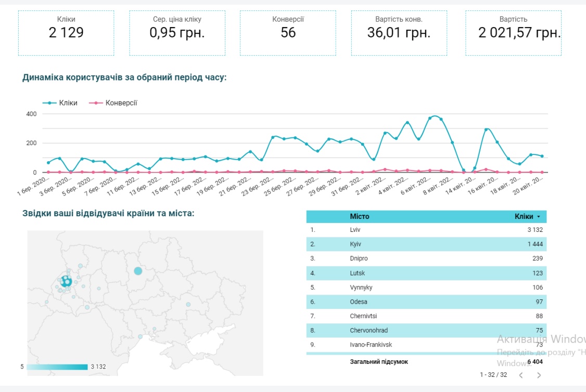
Task: Click the color scale legend below the map
Action: click(57, 366)
